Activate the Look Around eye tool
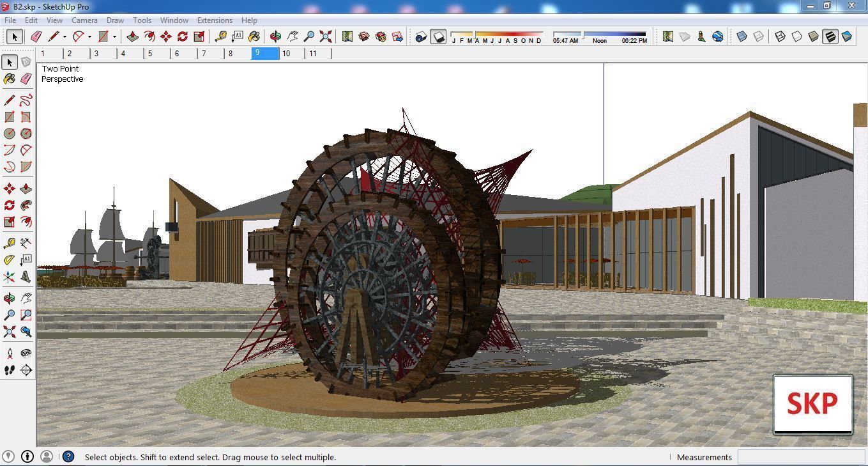The width and height of the screenshot is (868, 466). 26,353
